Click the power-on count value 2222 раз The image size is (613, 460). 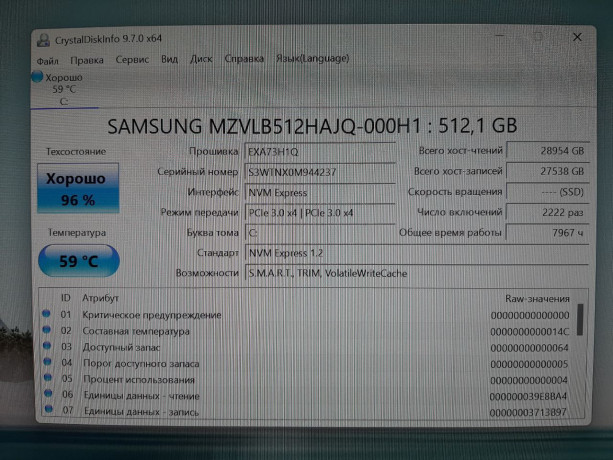(548, 212)
